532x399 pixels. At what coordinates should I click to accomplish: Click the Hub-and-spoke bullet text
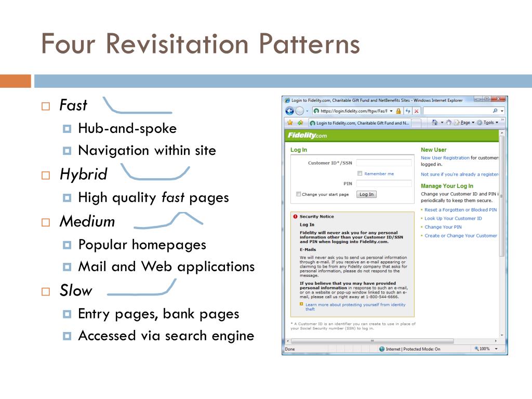[127, 128]
